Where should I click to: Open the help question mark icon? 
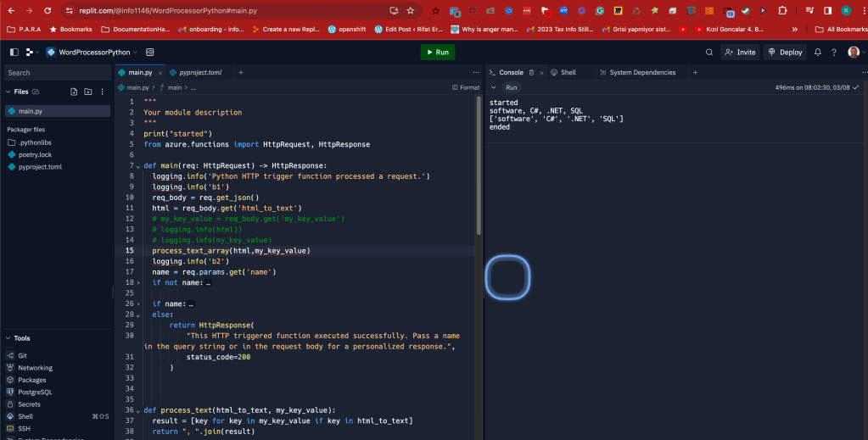[x=834, y=52]
